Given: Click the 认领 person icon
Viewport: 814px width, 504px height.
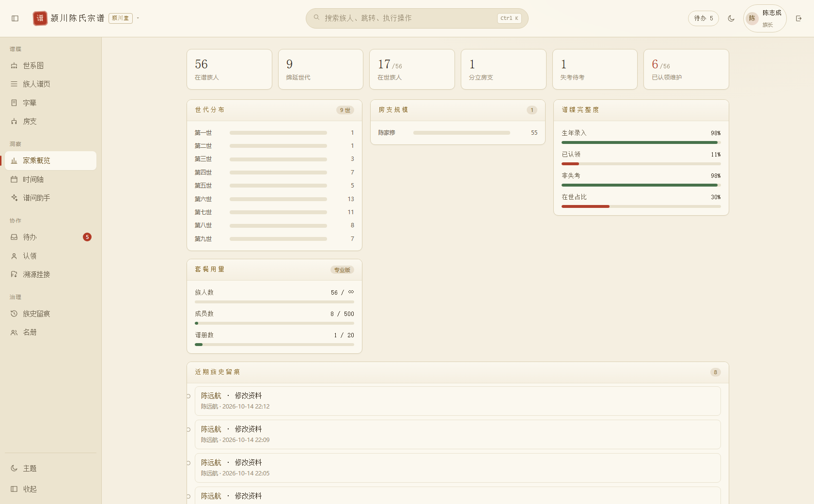Looking at the screenshot, I should click(14, 256).
